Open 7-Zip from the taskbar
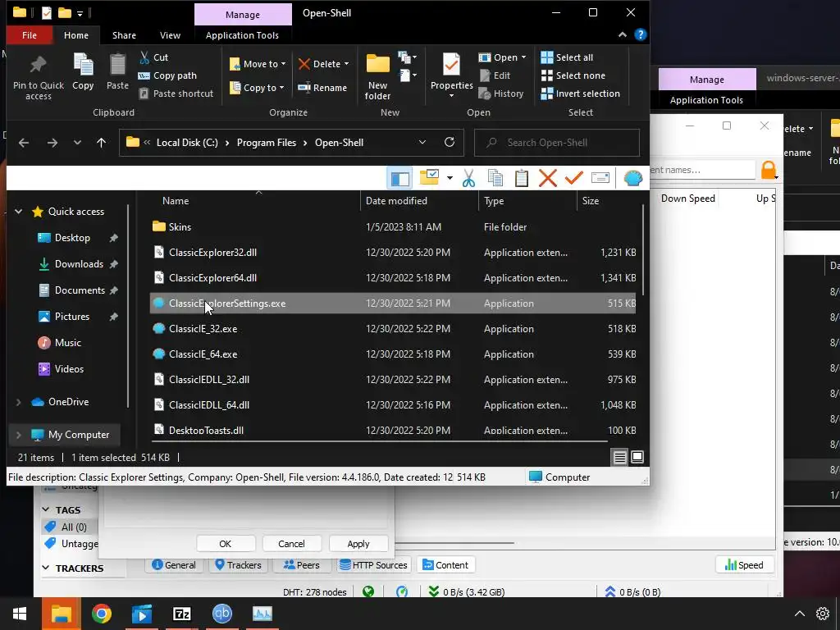This screenshot has height=630, width=840. point(181,614)
